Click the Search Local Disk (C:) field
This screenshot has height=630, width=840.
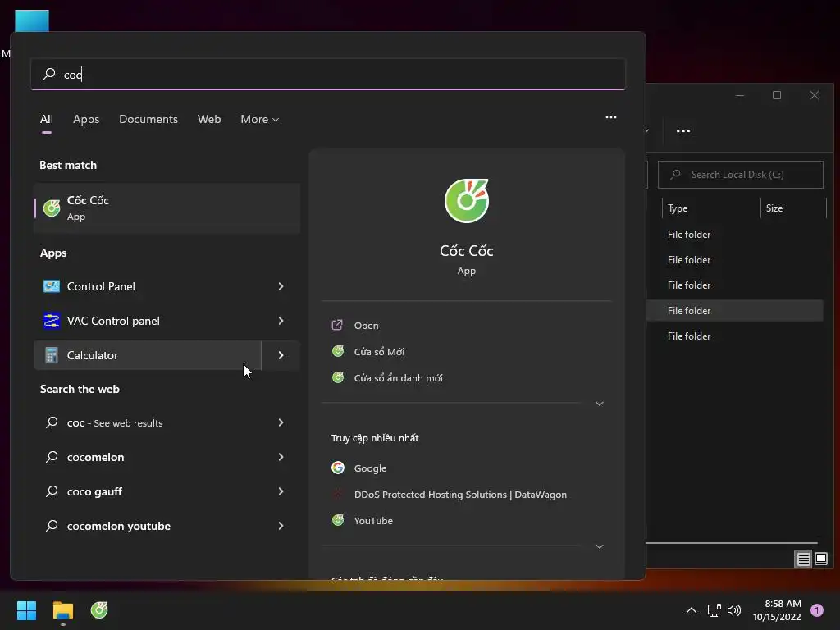pos(741,175)
